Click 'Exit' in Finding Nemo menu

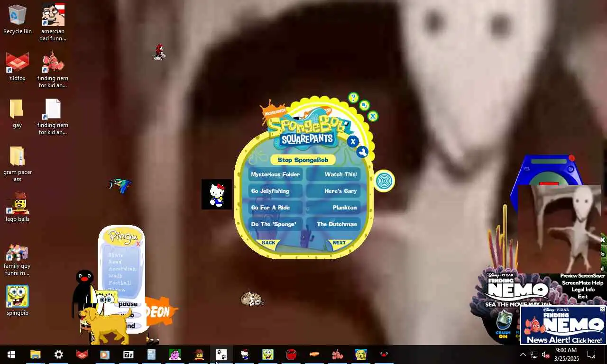tap(583, 297)
